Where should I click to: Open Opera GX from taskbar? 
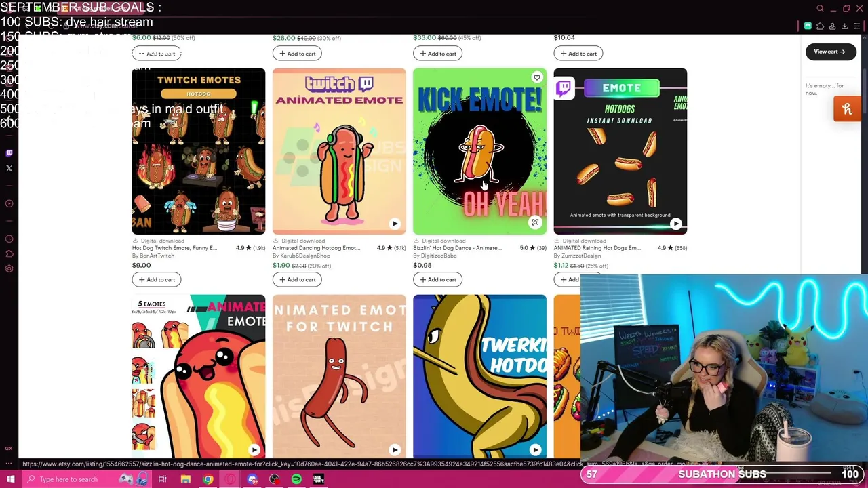(x=230, y=479)
